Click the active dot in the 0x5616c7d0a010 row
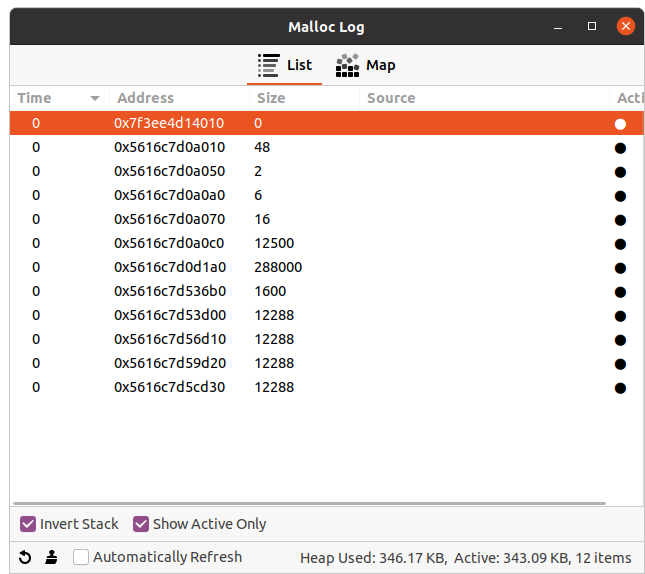The width and height of the screenshot is (645, 574). tap(620, 148)
